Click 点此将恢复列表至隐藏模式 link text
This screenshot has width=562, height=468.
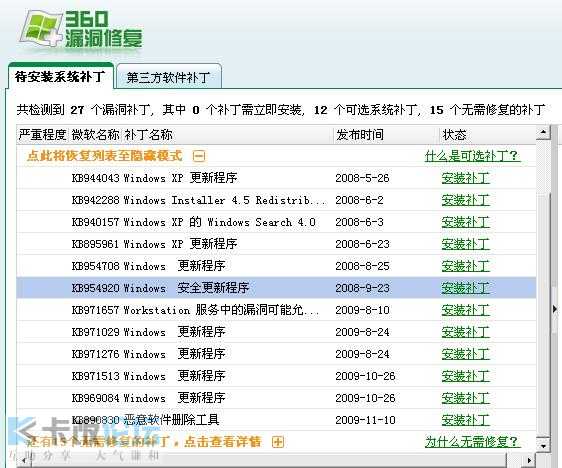click(105, 156)
